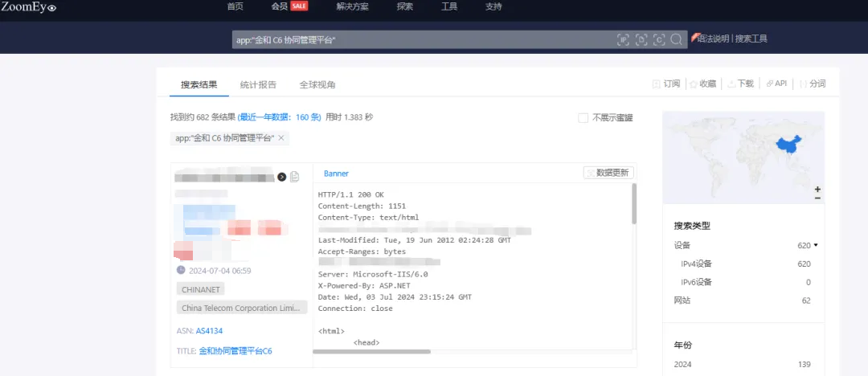
Task: Open the 探索 menu
Action: [x=404, y=6]
